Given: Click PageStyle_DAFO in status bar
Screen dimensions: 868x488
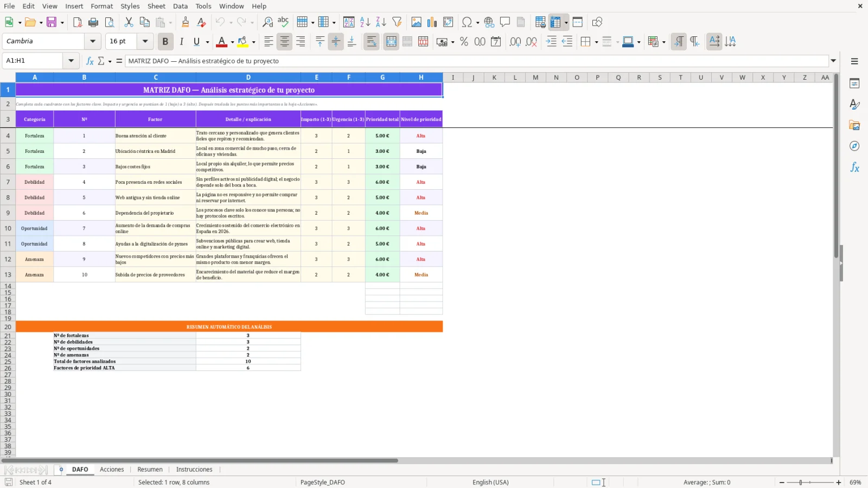Looking at the screenshot, I should click(x=322, y=482).
